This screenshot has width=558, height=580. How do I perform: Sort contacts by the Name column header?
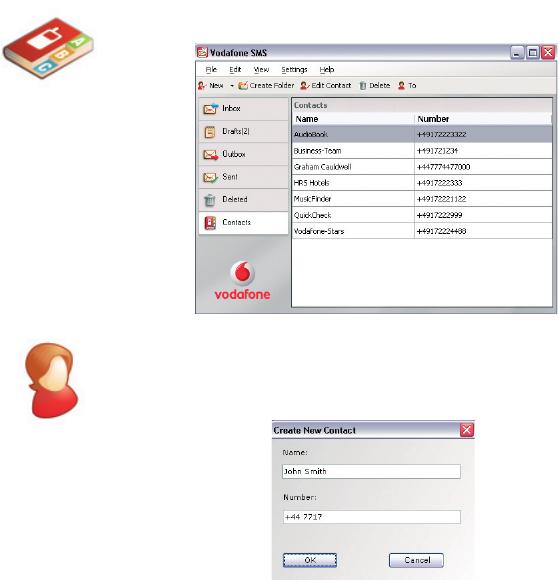353,119
